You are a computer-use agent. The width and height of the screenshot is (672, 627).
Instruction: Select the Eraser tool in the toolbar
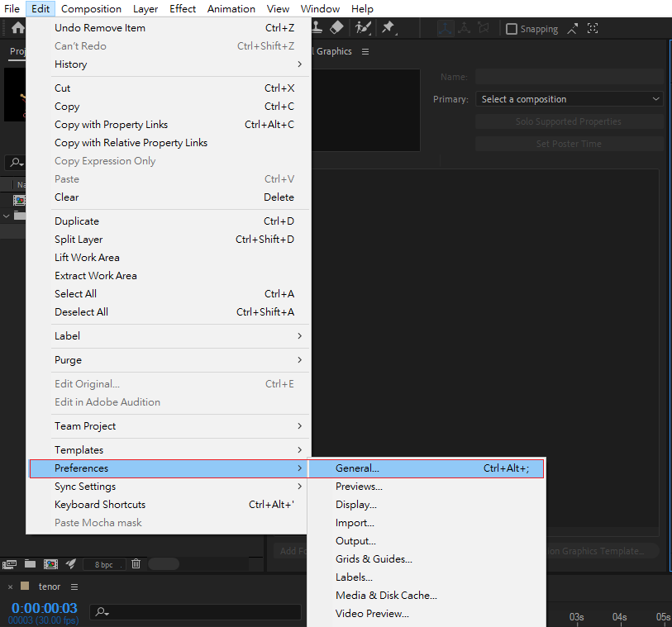[x=336, y=27]
